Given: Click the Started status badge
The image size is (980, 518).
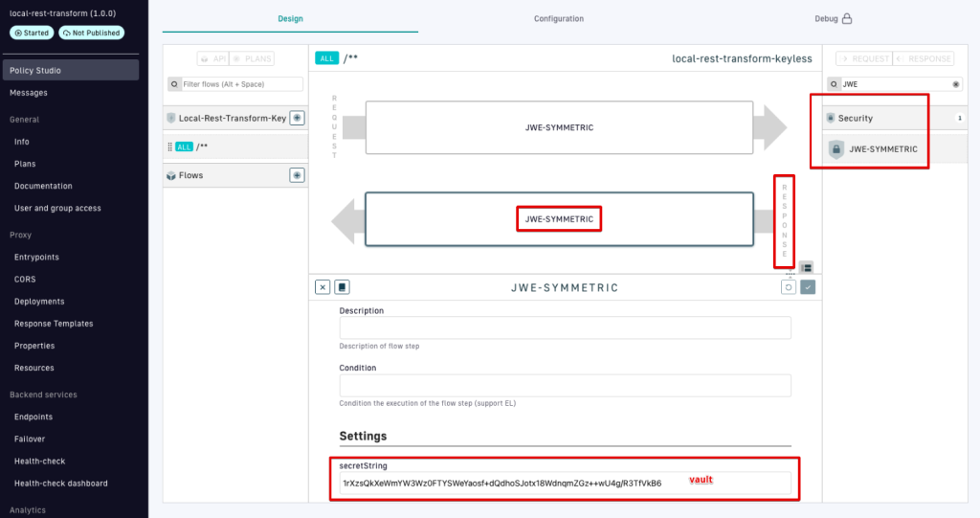Looking at the screenshot, I should pos(32,33).
